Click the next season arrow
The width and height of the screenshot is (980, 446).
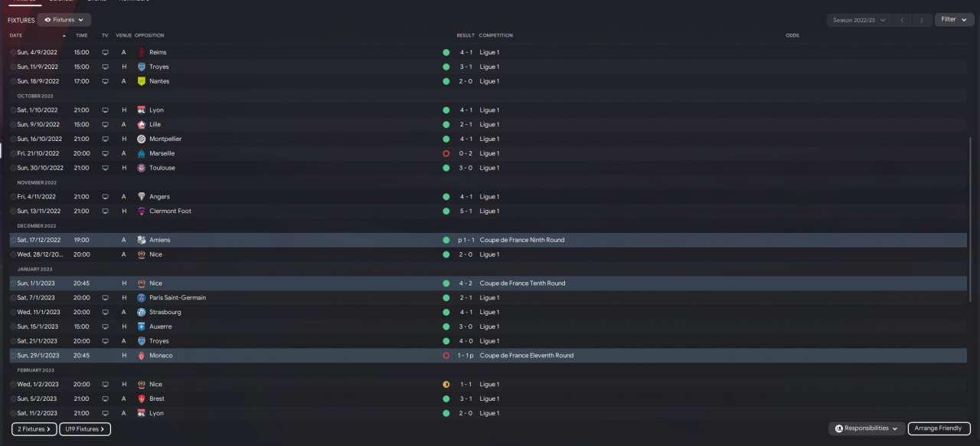[922, 20]
